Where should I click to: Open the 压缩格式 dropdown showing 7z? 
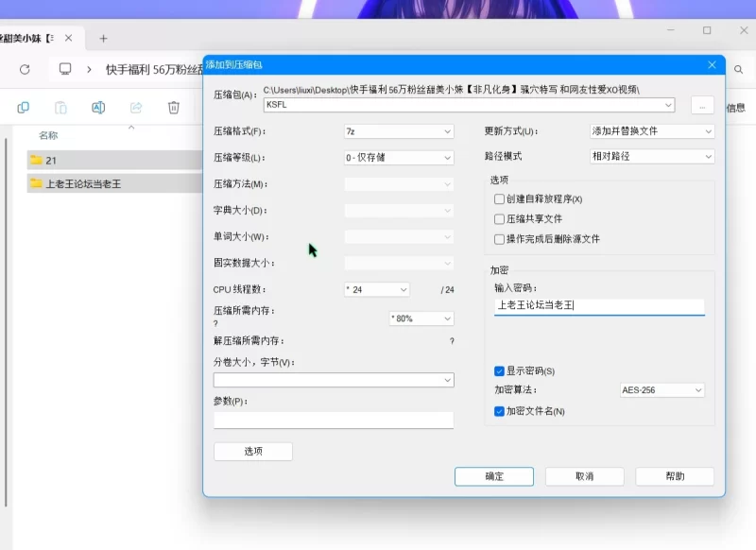click(x=399, y=131)
